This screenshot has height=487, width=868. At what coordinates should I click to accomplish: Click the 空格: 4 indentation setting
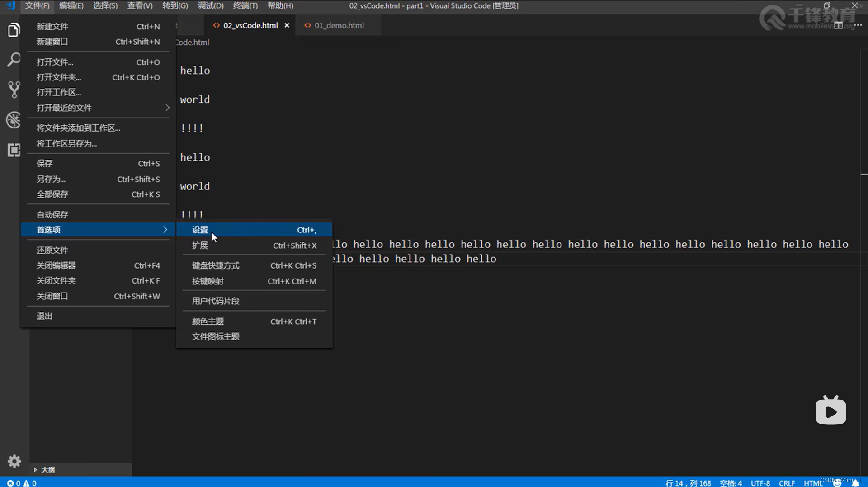tap(731, 483)
